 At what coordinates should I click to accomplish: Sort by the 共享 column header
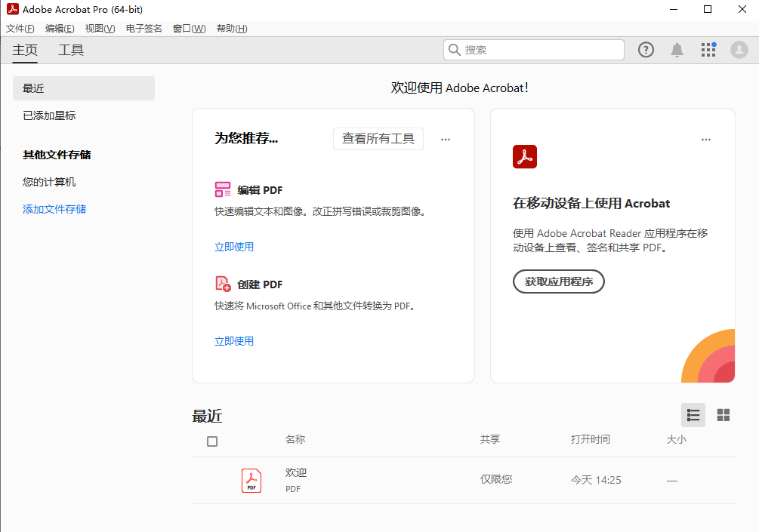(x=490, y=439)
